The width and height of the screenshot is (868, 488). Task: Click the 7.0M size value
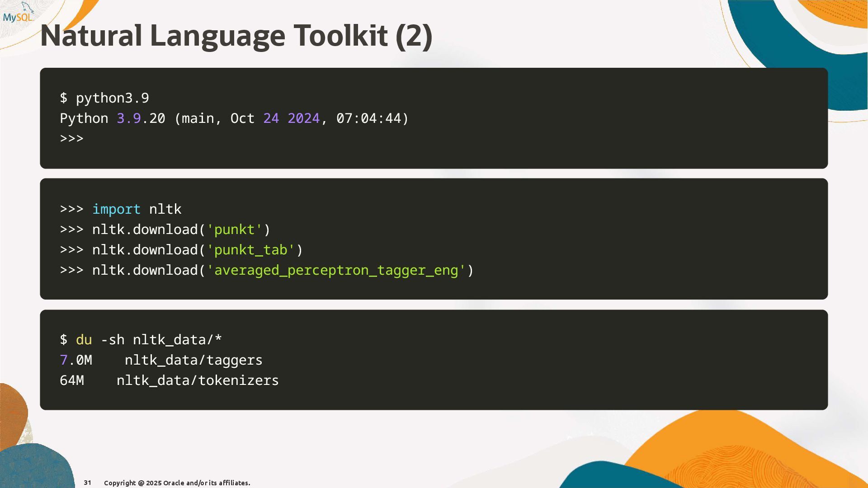tap(76, 360)
